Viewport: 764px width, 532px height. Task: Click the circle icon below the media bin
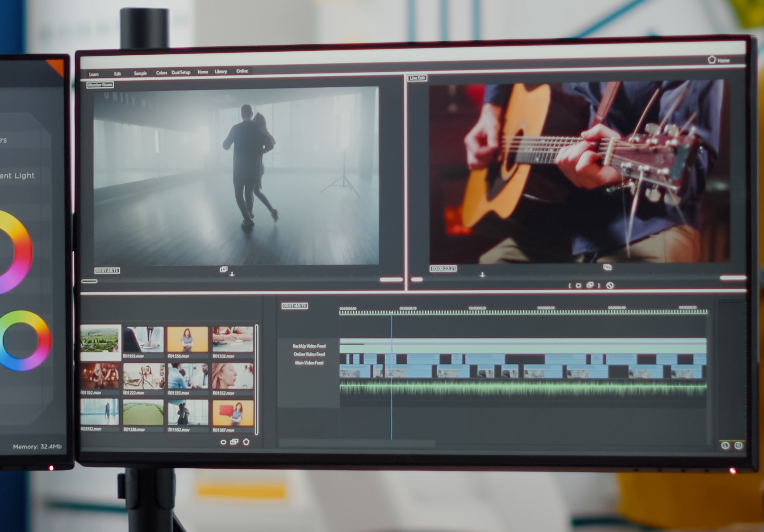[x=223, y=442]
